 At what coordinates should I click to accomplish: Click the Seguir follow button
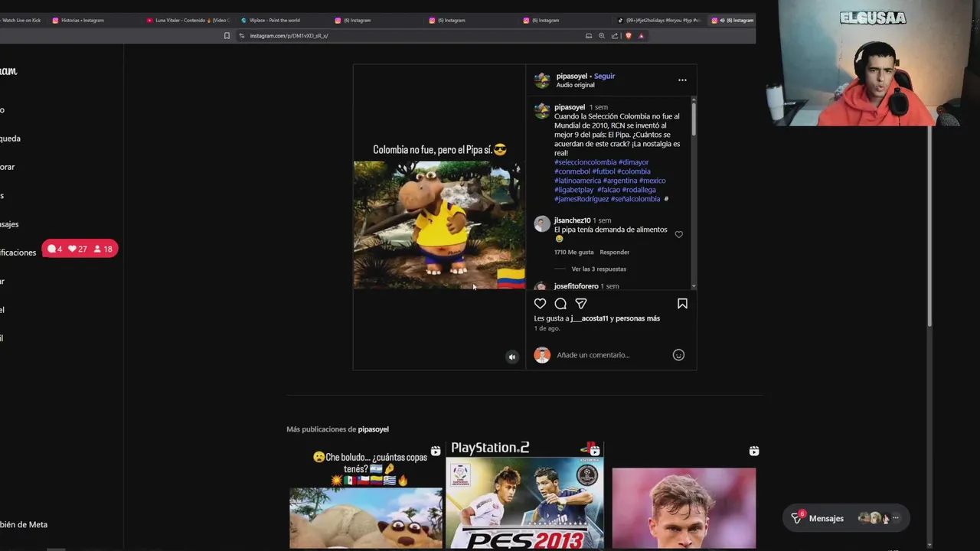pos(604,76)
